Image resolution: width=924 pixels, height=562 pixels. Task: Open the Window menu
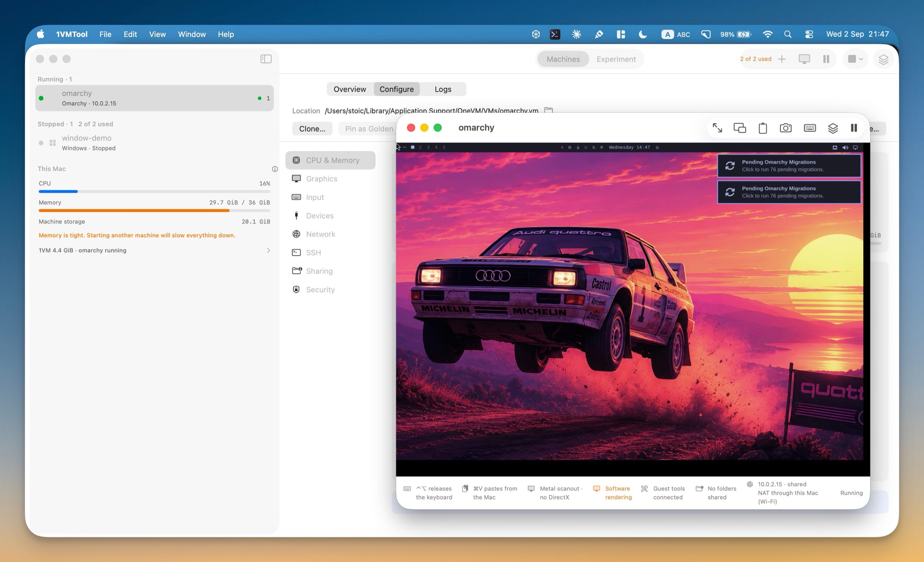pyautogui.click(x=192, y=34)
